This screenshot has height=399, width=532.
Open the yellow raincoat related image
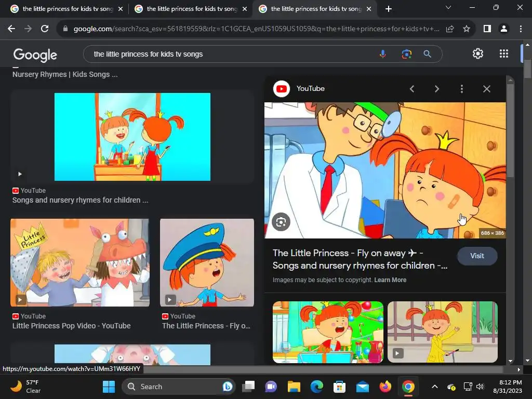point(443,332)
